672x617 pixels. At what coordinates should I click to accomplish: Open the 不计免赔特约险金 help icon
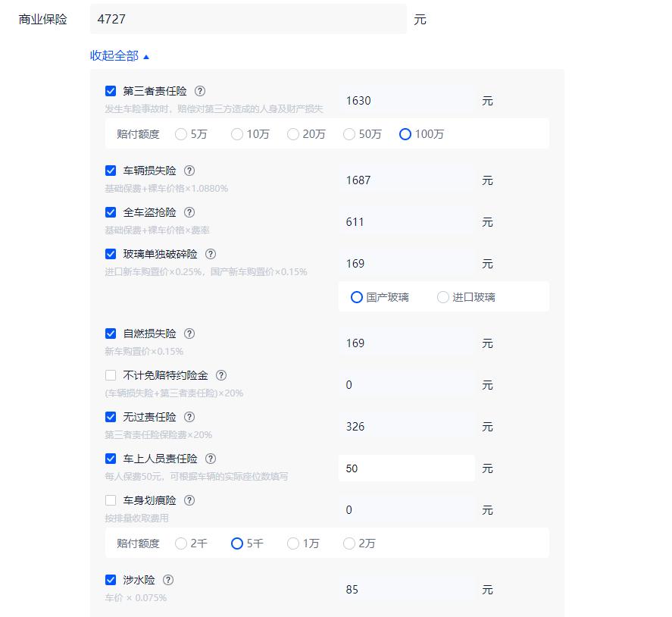pos(220,375)
